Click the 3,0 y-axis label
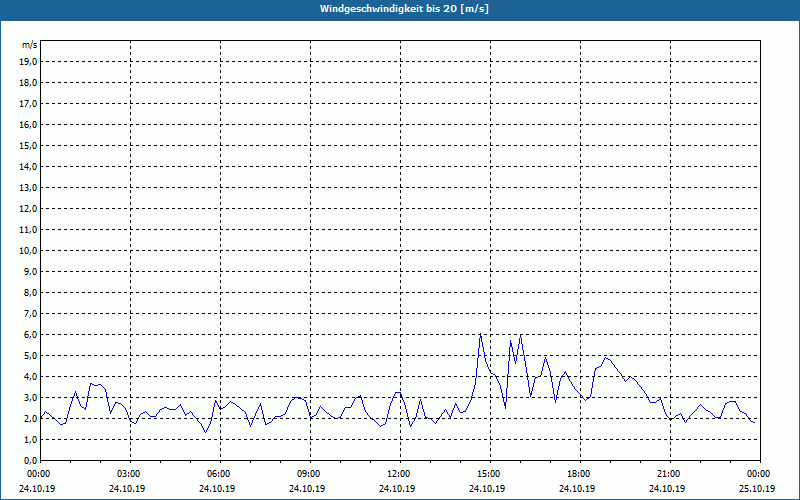 31,397
